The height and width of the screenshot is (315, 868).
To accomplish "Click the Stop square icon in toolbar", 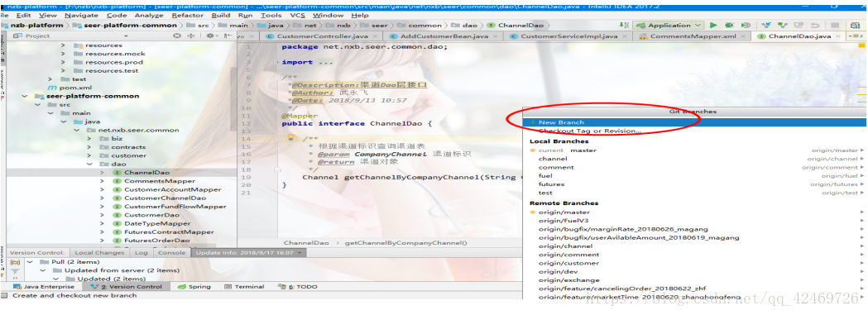I will click(835, 26).
